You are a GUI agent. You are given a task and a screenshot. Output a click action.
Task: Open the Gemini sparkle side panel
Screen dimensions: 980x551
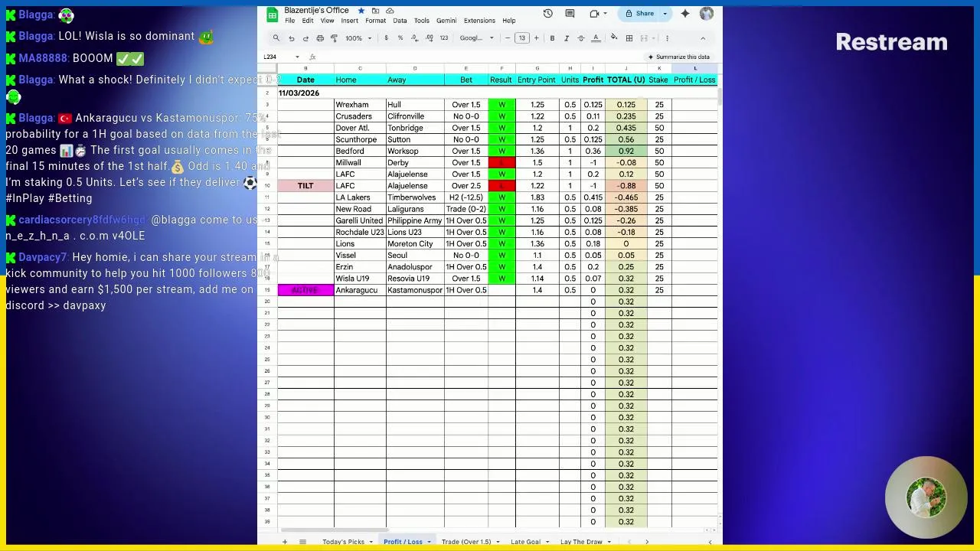point(685,13)
